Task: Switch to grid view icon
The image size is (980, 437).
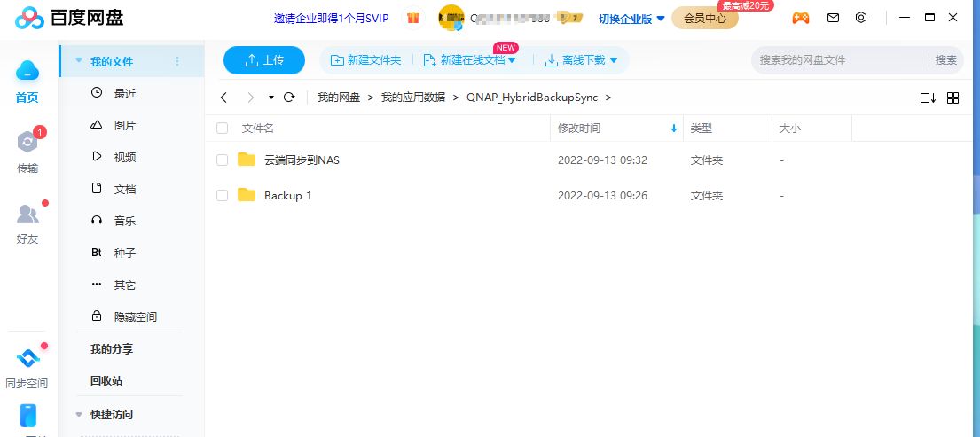Action: (x=953, y=98)
